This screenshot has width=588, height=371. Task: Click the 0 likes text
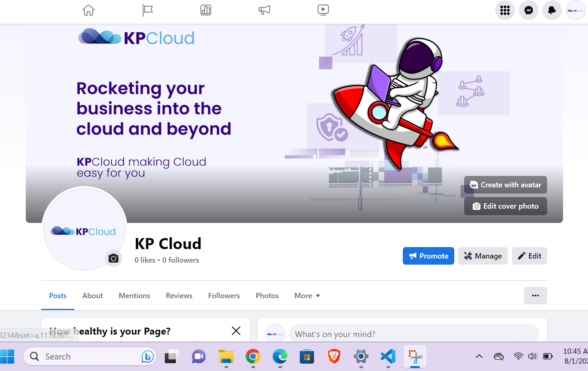coord(145,260)
